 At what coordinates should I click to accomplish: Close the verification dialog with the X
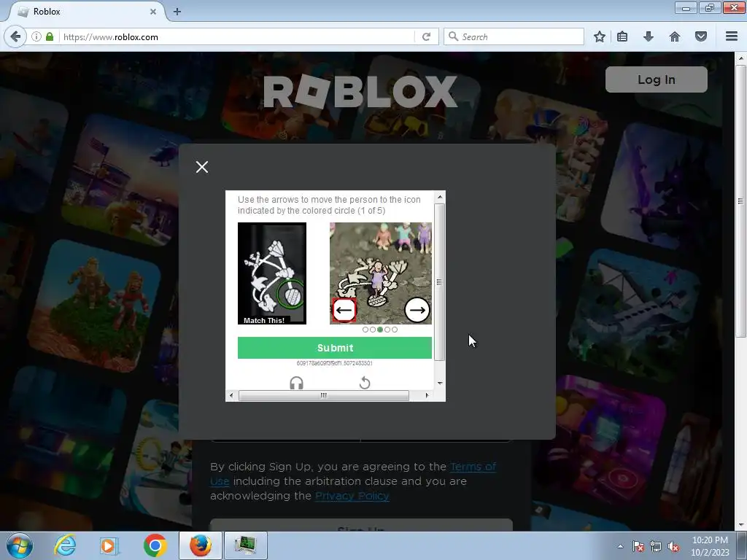[202, 167]
